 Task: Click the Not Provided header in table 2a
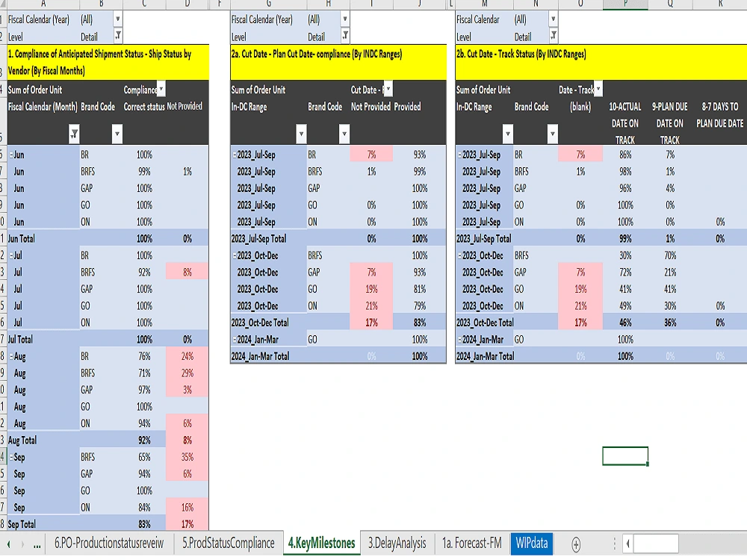coord(371,107)
